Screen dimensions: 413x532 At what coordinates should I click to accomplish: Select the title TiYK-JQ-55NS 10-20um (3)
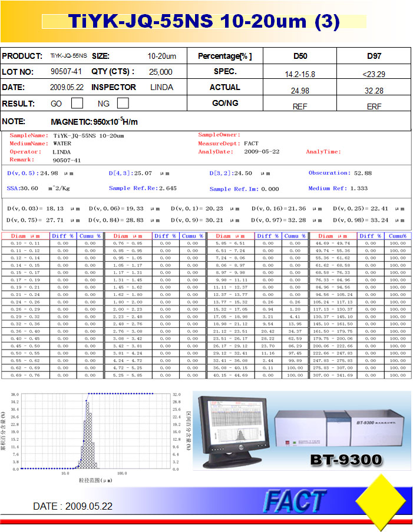pos(204,21)
